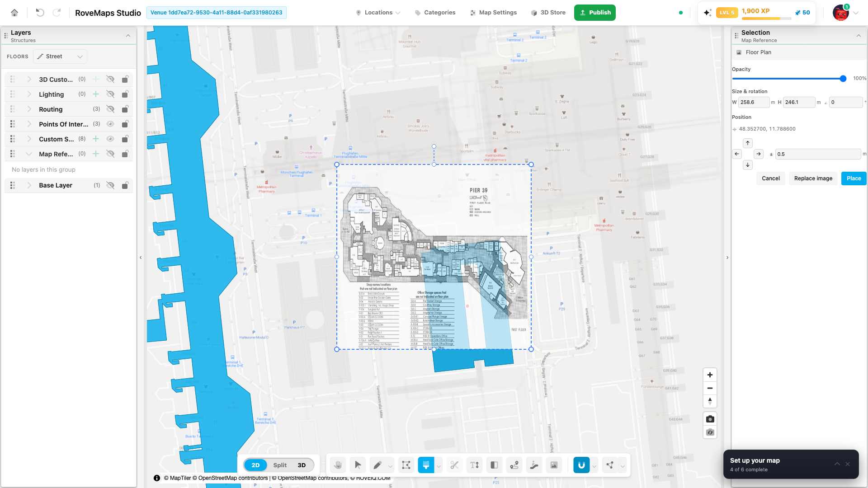
Task: Nudge floor plan downward arrow
Action: point(748,165)
